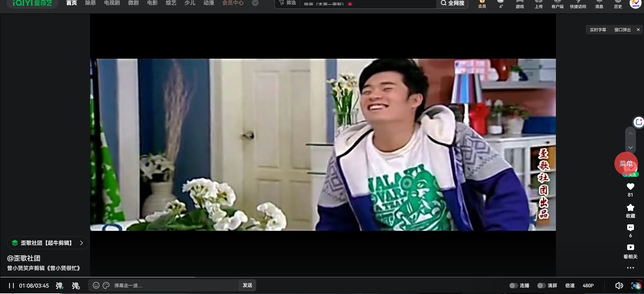Screen dimensions: 644x294
Task: Seek using the video progress bar
Action: (x=322, y=277)
